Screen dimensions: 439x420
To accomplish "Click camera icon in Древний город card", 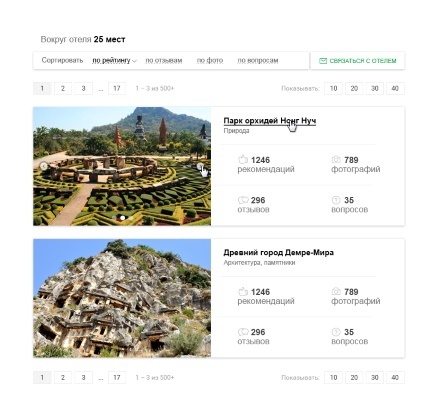I will coord(336,291).
